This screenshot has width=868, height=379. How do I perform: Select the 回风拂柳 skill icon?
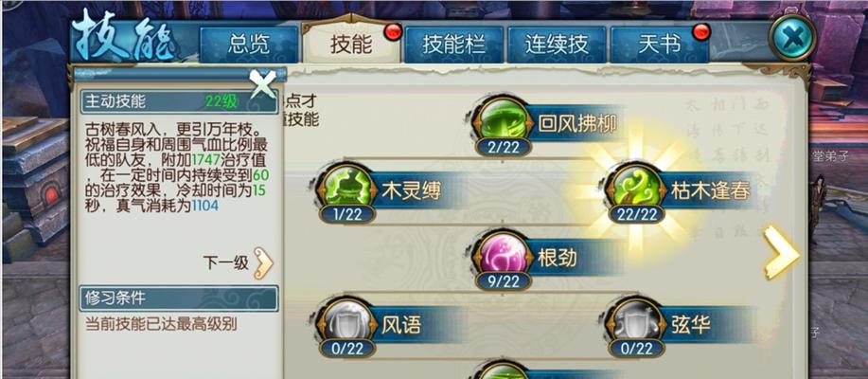coord(503,121)
